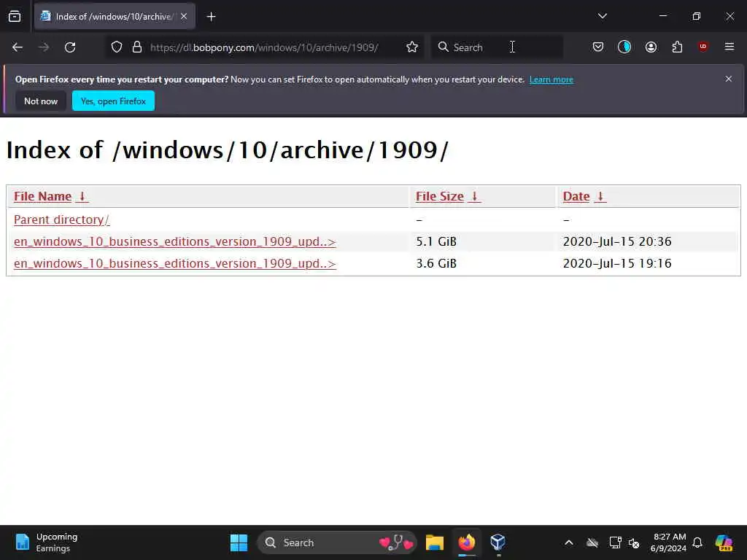Restore down the Firefox window
This screenshot has width=747, height=560.
point(697,16)
